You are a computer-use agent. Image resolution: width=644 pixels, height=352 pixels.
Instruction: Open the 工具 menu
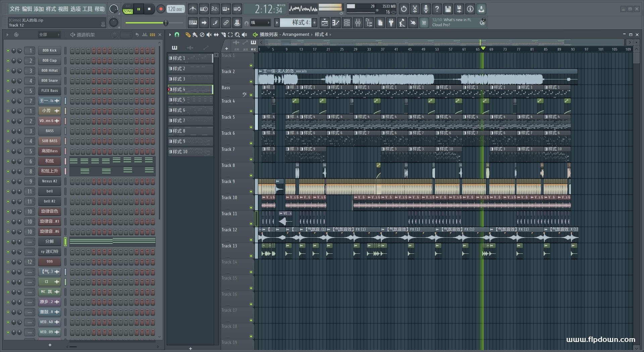(87, 9)
